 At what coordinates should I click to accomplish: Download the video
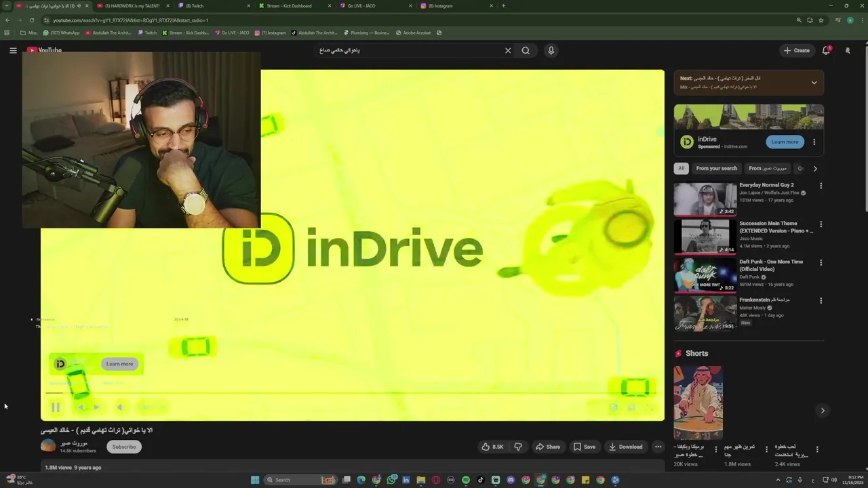tap(625, 447)
